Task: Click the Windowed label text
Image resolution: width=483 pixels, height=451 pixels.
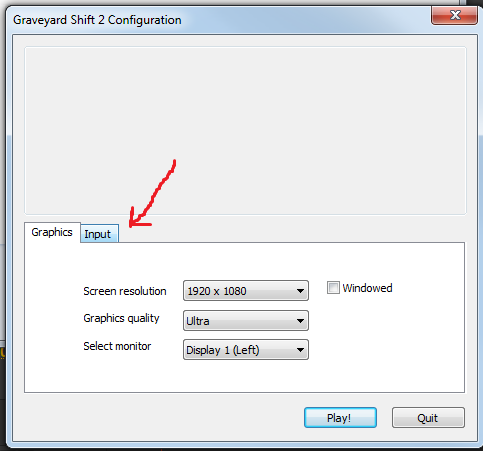Action: click(x=367, y=288)
